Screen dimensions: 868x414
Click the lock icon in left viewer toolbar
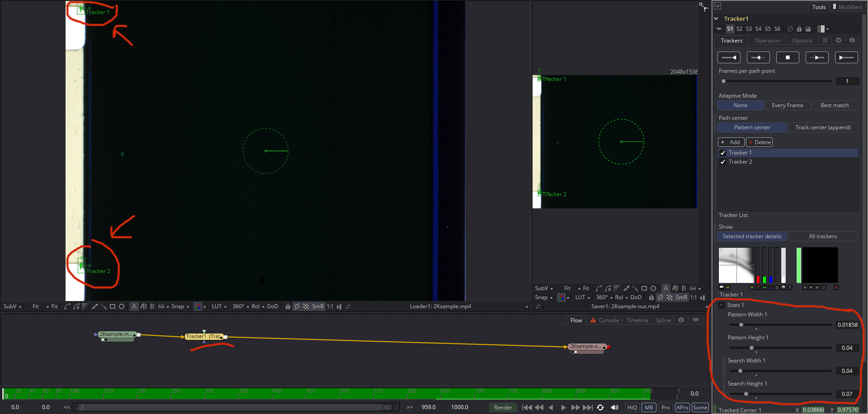click(x=288, y=306)
